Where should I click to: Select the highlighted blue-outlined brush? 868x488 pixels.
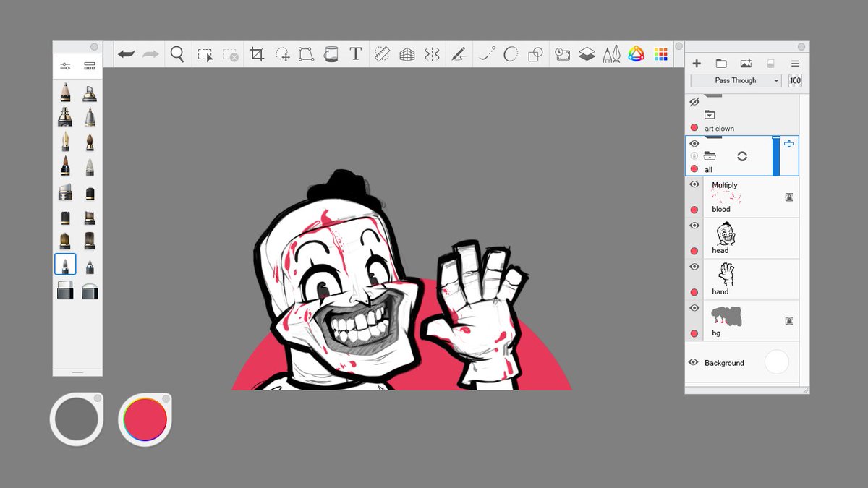click(x=65, y=264)
